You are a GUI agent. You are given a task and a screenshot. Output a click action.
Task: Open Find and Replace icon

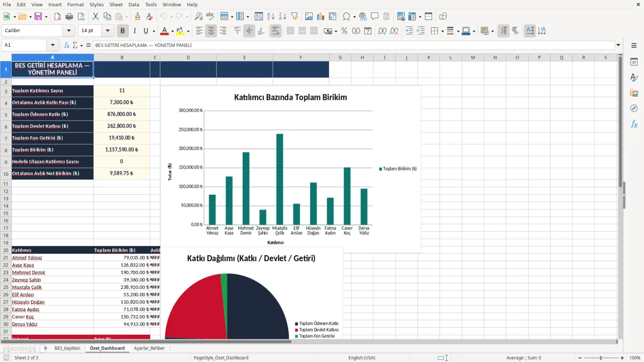pyautogui.click(x=199, y=17)
